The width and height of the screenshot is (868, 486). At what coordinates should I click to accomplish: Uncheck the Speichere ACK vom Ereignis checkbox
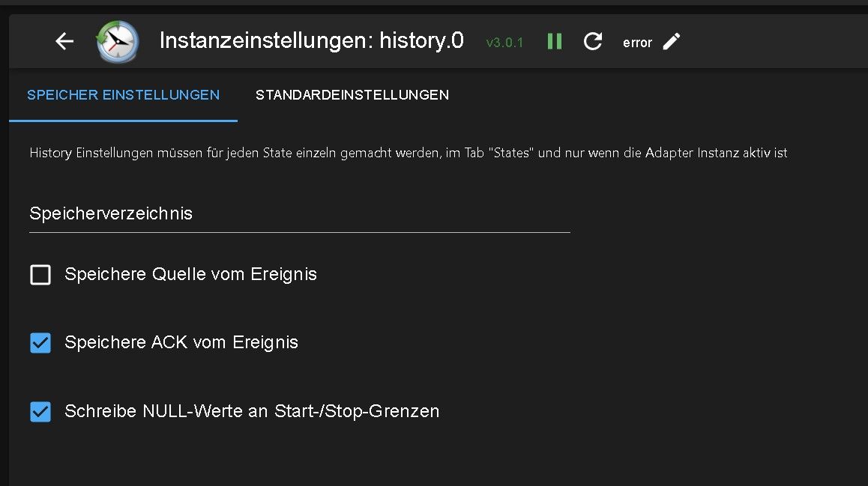pyautogui.click(x=40, y=343)
